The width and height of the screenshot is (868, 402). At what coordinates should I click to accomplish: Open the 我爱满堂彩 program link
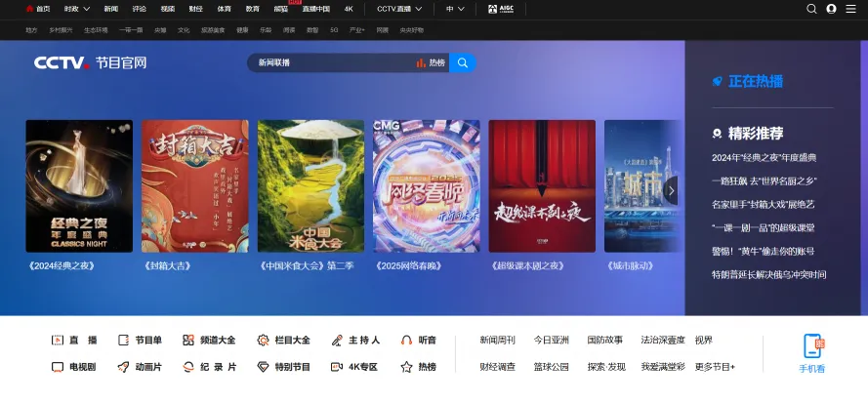coord(663,367)
